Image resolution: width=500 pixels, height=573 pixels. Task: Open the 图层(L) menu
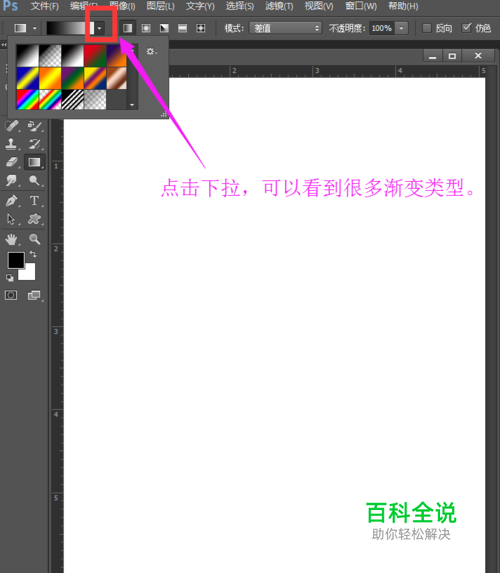click(160, 6)
